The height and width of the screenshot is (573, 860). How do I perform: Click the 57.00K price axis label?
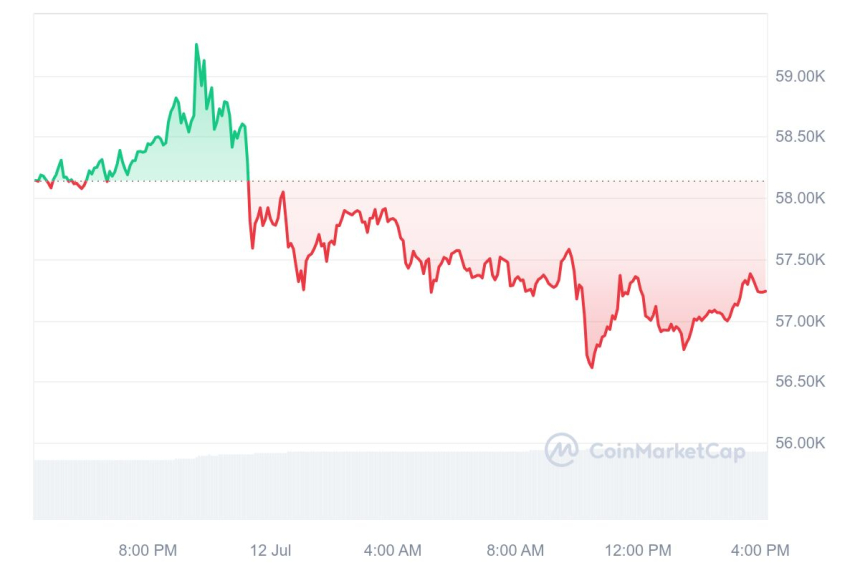pos(801,321)
